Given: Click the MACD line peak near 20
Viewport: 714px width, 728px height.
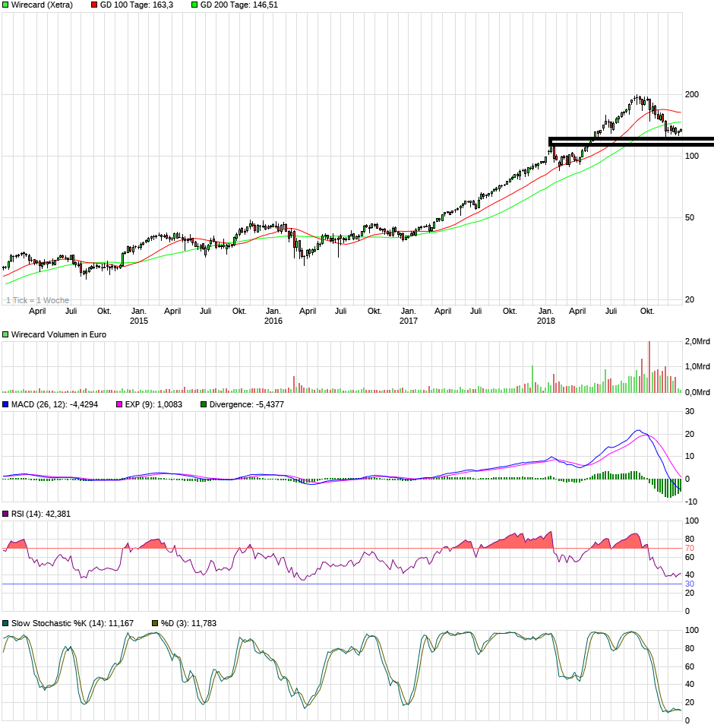Looking at the screenshot, I should [x=639, y=431].
